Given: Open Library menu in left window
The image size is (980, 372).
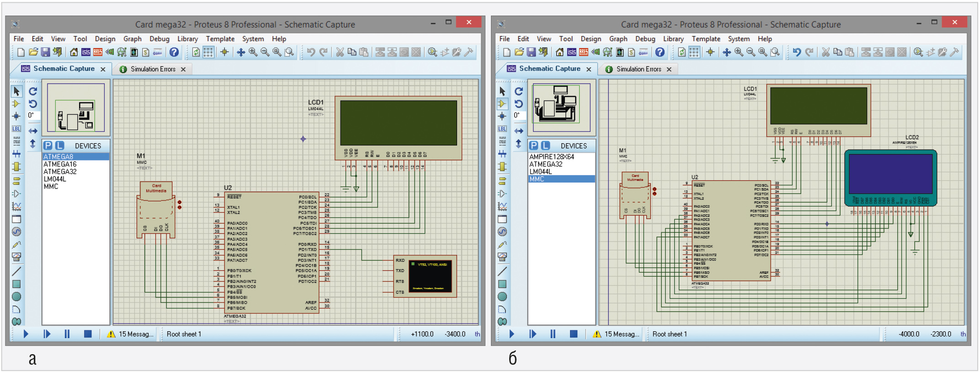Looking at the screenshot, I should click(187, 39).
